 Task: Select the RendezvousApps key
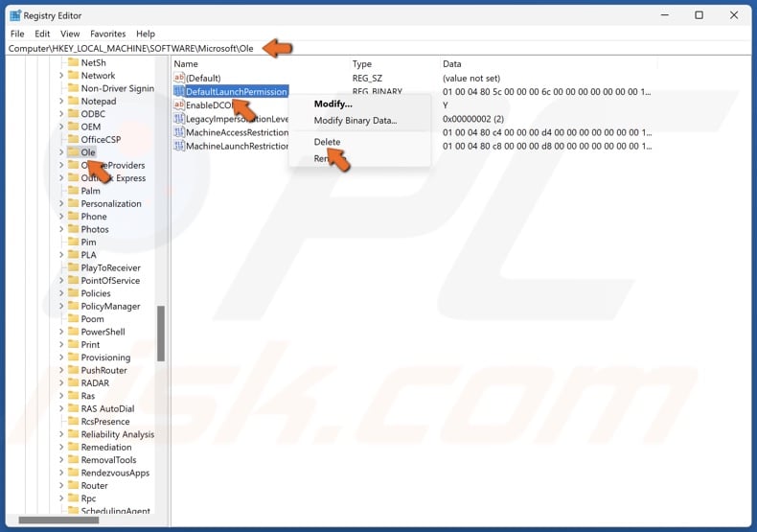coord(115,473)
